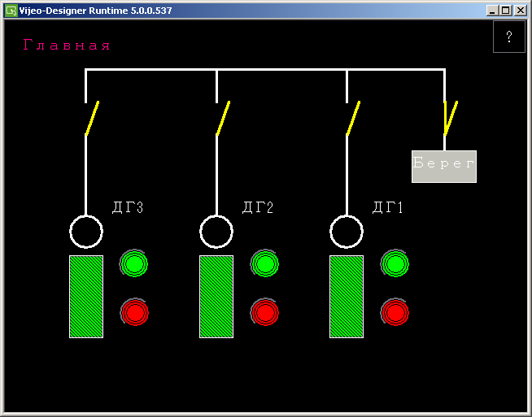
Task: Click the Берег shore power box
Action: (443, 166)
